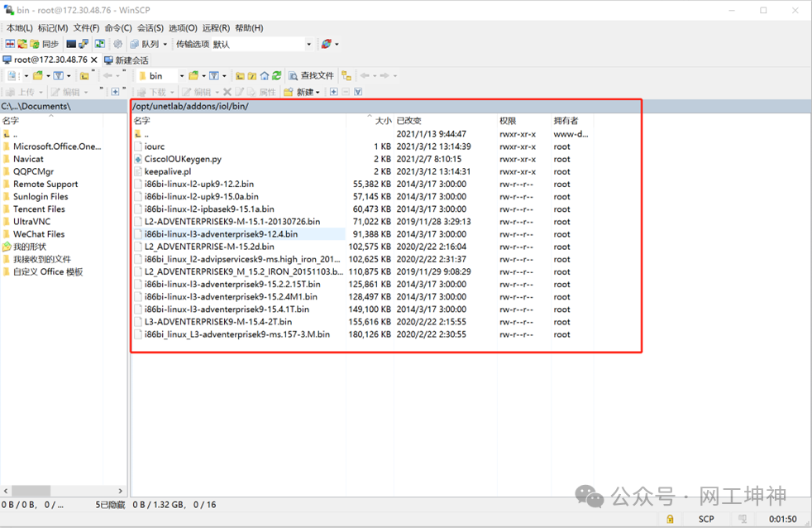Open the preferences gear icon
812x528 pixels.
tap(118, 44)
